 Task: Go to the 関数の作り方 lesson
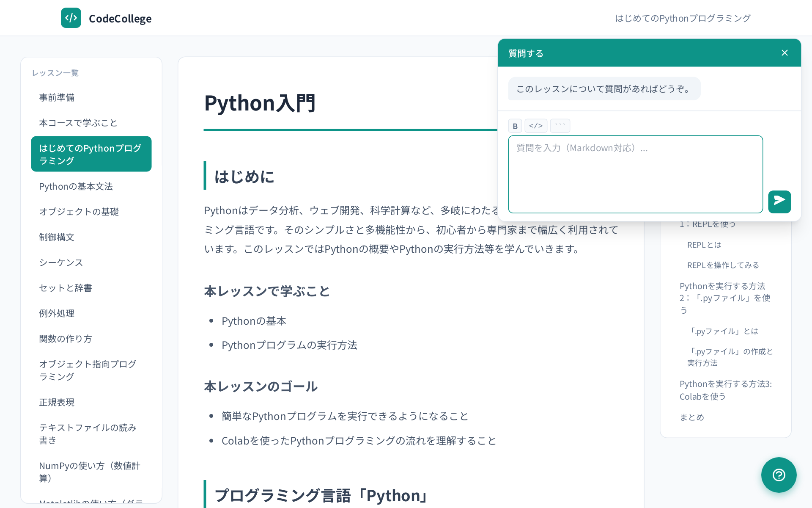click(x=91, y=339)
